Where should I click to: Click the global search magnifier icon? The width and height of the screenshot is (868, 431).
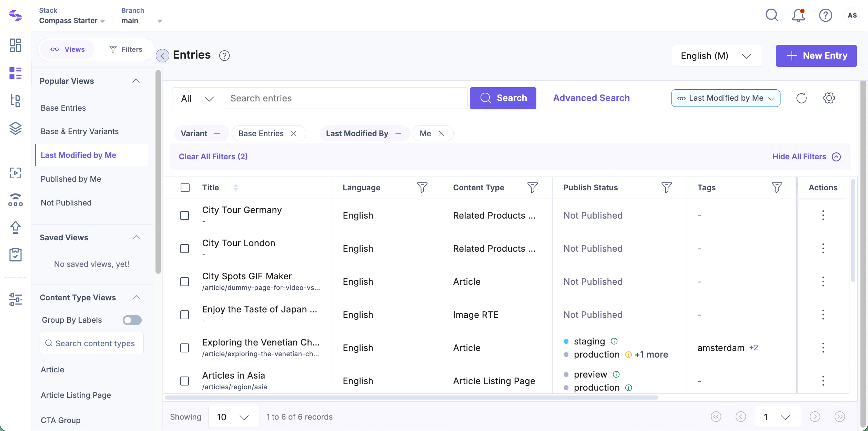tap(772, 16)
